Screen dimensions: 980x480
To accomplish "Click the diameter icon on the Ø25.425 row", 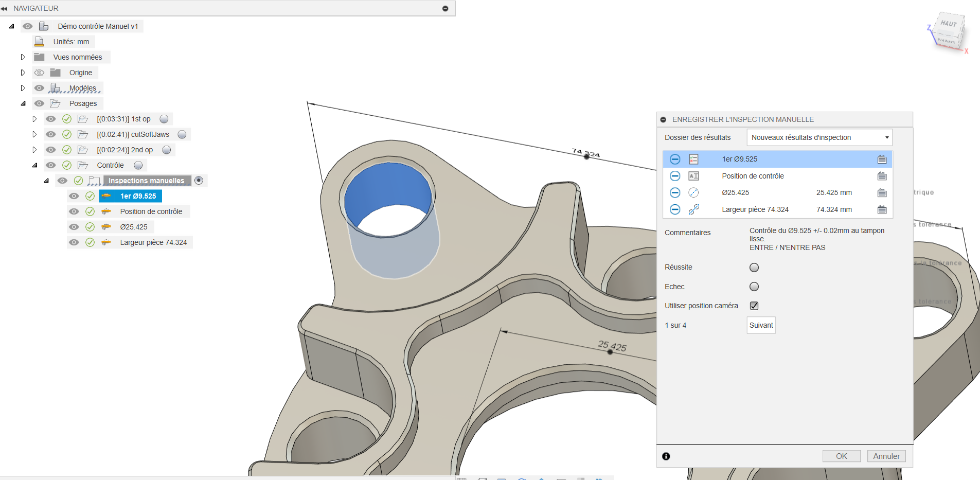I will 693,193.
